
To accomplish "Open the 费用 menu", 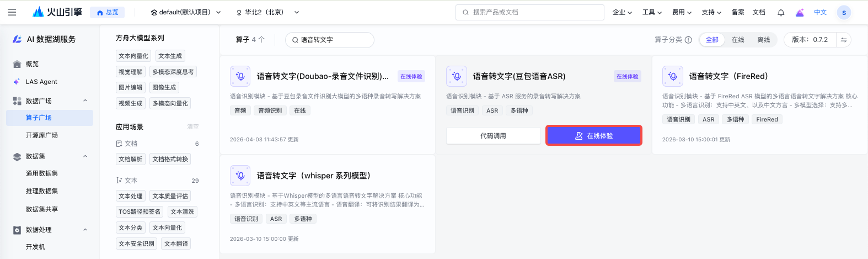I will (x=682, y=12).
